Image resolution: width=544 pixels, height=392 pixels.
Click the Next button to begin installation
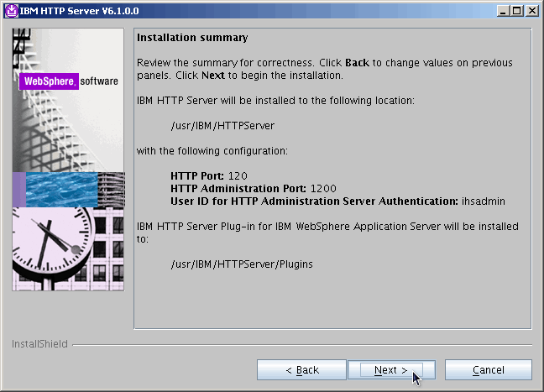click(391, 370)
